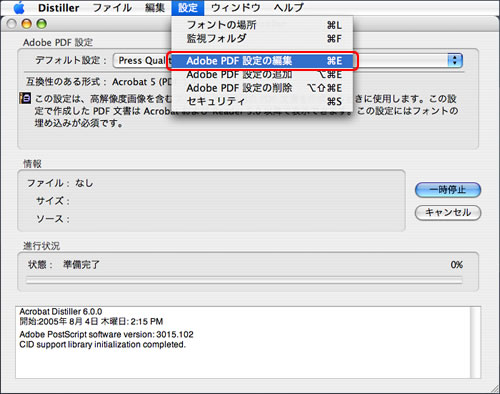Click the yellow minimize window button
The width and height of the screenshot is (500, 394).
(26, 24)
